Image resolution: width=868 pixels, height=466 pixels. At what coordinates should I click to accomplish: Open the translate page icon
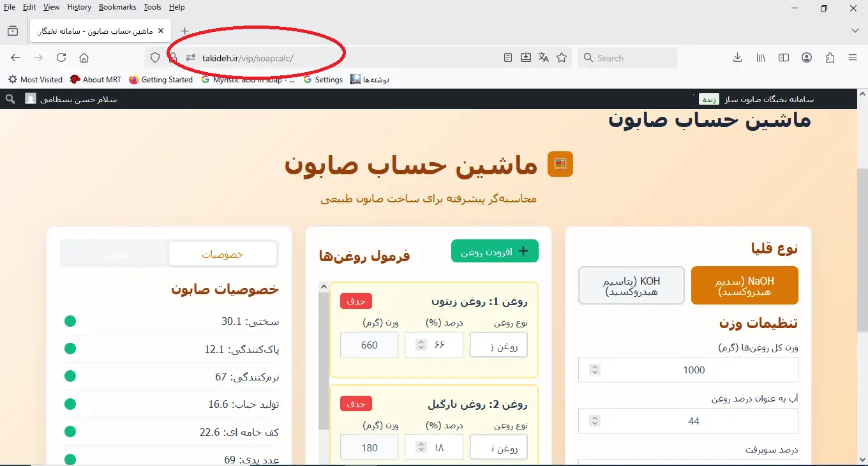[544, 58]
